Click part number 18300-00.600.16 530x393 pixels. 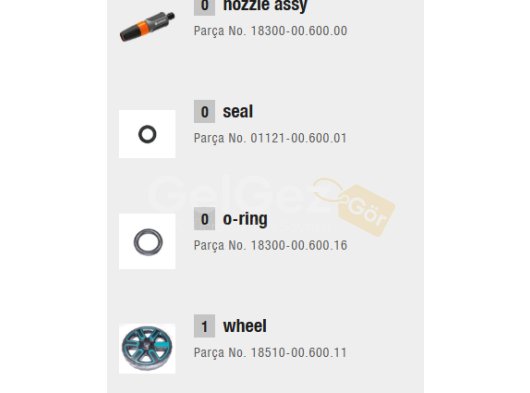pyautogui.click(x=299, y=245)
